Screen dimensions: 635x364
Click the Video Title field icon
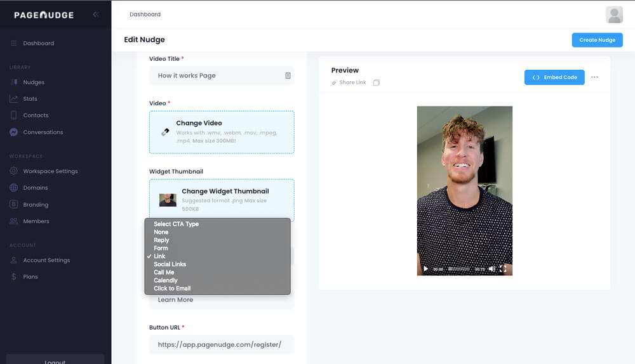288,75
